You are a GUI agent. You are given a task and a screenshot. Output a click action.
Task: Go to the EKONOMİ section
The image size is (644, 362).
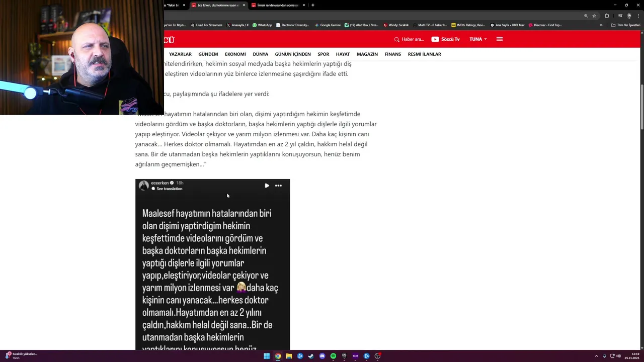pyautogui.click(x=235, y=54)
